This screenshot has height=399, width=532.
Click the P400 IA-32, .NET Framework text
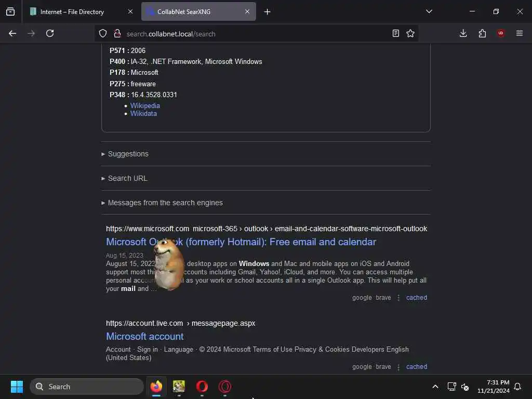[x=185, y=61]
